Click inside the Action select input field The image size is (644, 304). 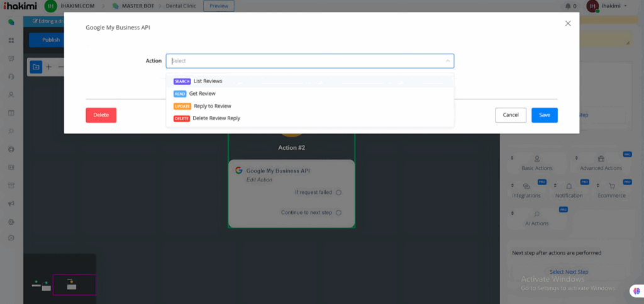click(x=302, y=61)
